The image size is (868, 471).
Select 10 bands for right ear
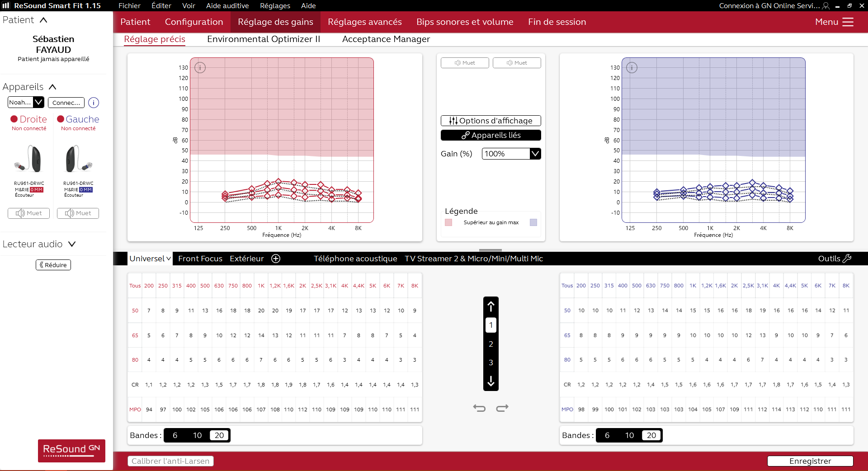pyautogui.click(x=198, y=435)
